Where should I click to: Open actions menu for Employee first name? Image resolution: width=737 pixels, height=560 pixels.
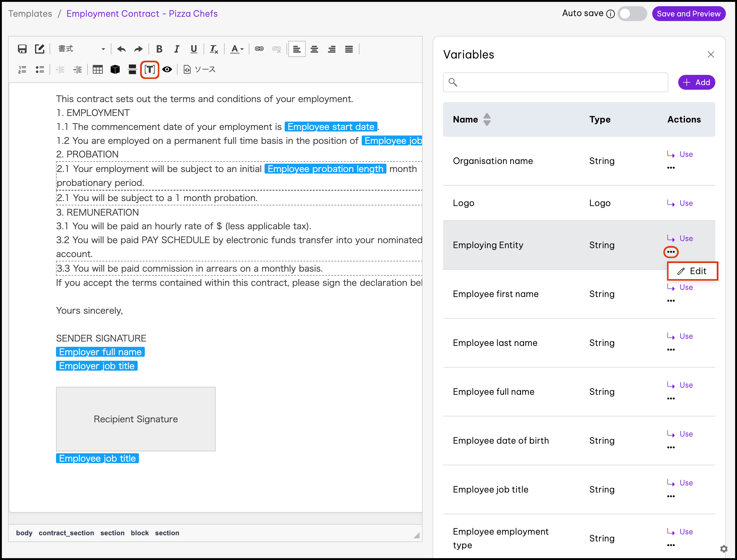point(671,301)
